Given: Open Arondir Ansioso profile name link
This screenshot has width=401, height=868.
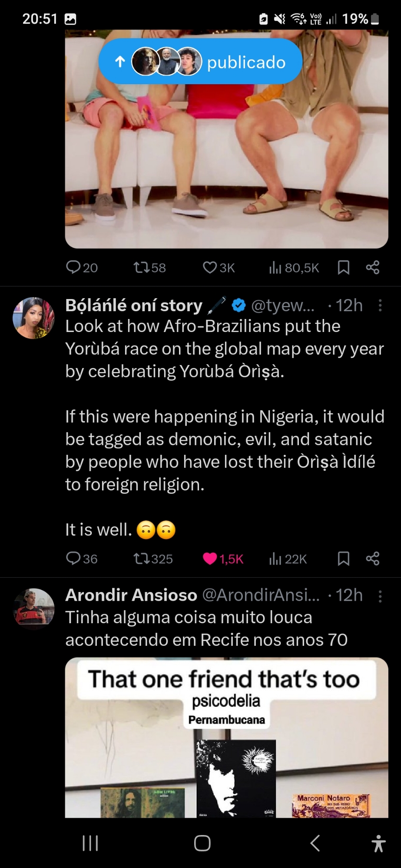Looking at the screenshot, I should coord(131,595).
